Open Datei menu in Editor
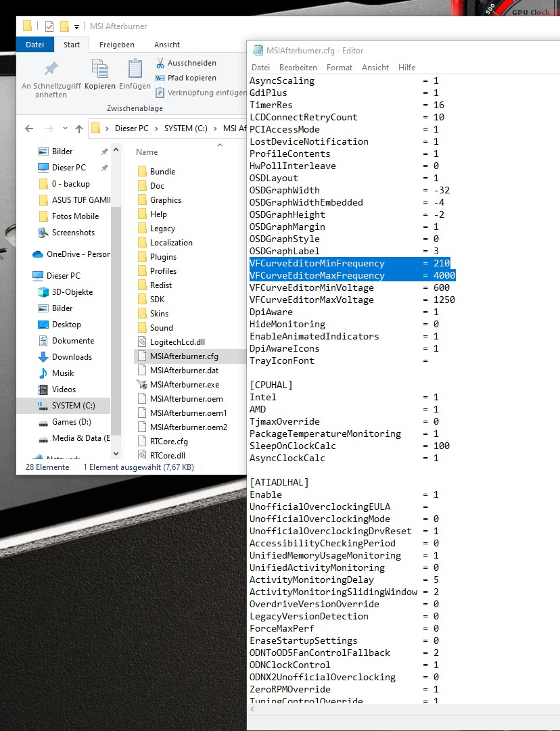Viewport: 560px width, 731px height. 260,68
